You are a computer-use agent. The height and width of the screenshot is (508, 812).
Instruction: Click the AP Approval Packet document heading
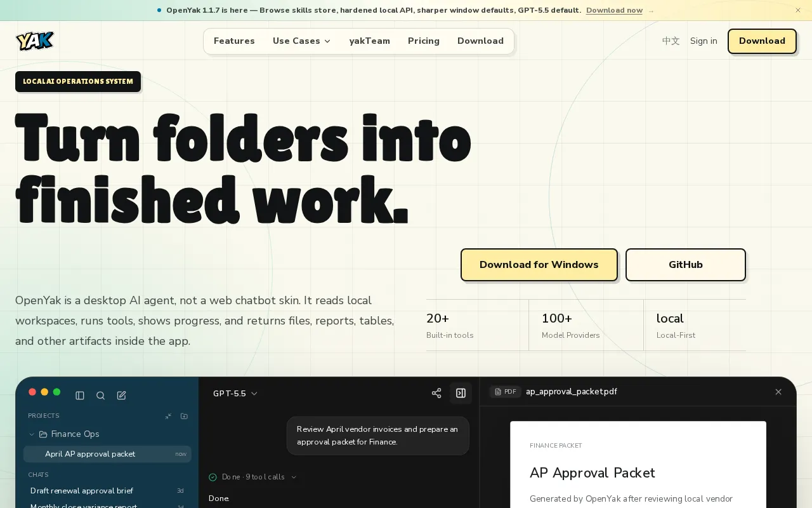coord(593,473)
